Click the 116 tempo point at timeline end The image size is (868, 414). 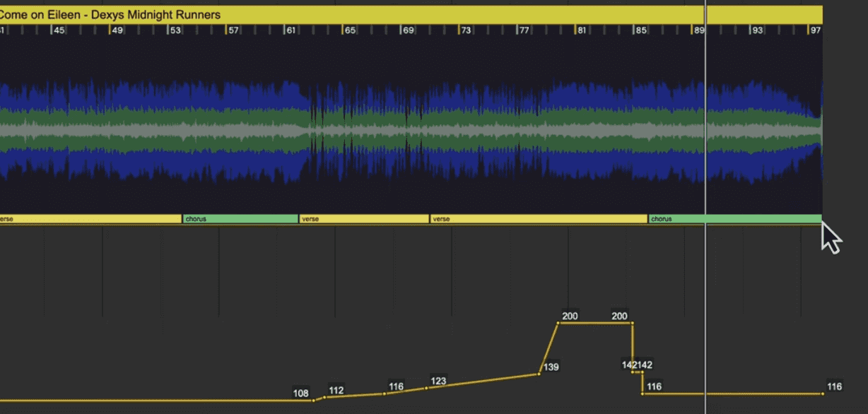click(x=823, y=394)
